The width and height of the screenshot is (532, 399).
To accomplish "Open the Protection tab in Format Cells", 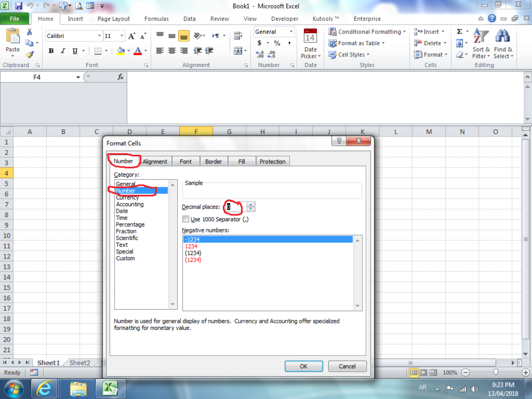I will click(272, 162).
